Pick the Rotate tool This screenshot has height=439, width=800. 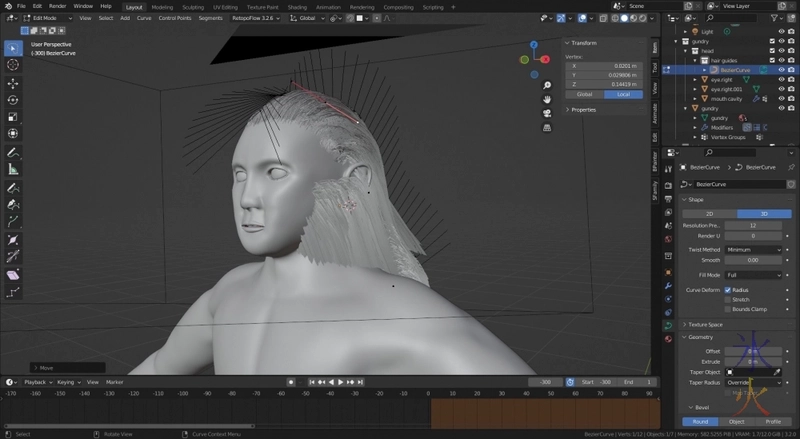pyautogui.click(x=13, y=100)
